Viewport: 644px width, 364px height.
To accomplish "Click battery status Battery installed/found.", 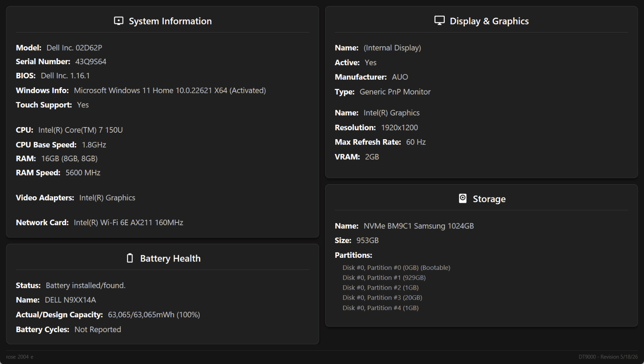I will point(86,286).
